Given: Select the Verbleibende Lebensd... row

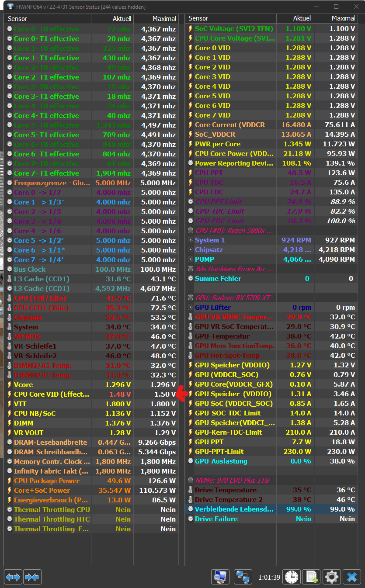Looking at the screenshot, I should pos(271,509).
